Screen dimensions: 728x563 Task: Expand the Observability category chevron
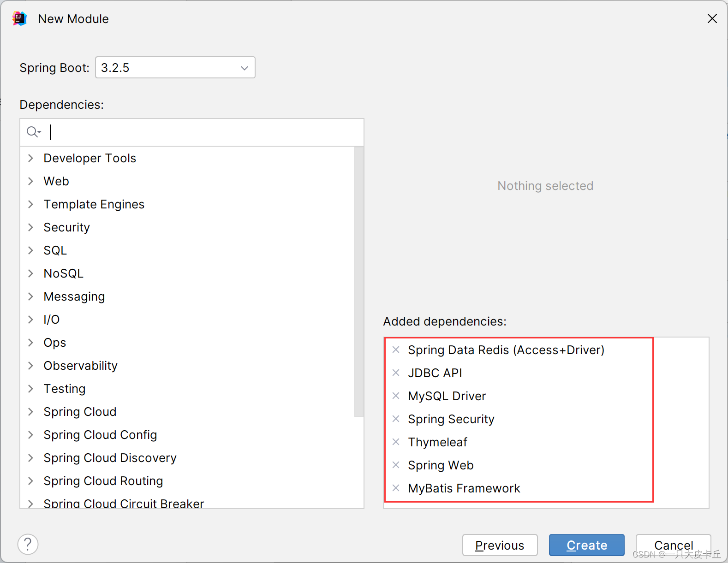tap(30, 366)
